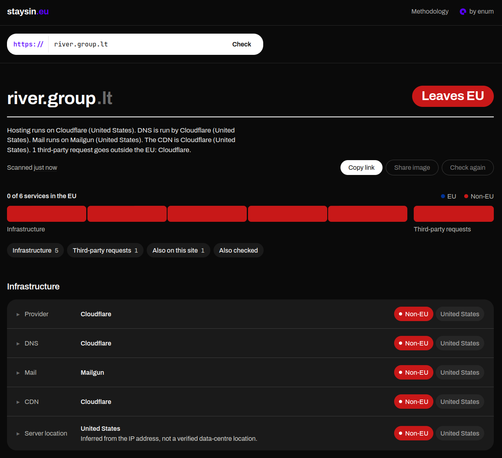This screenshot has height=458, width=502.
Task: Expand the CDN row arrow
Action: [18, 402]
